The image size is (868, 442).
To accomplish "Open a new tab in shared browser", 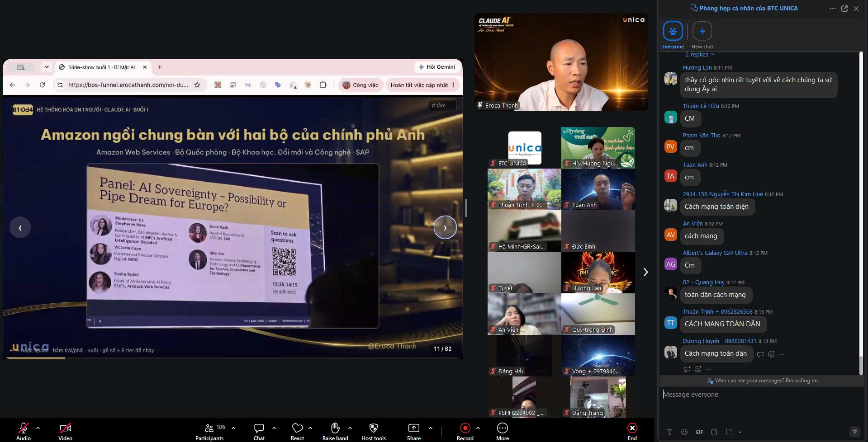I will click(160, 67).
